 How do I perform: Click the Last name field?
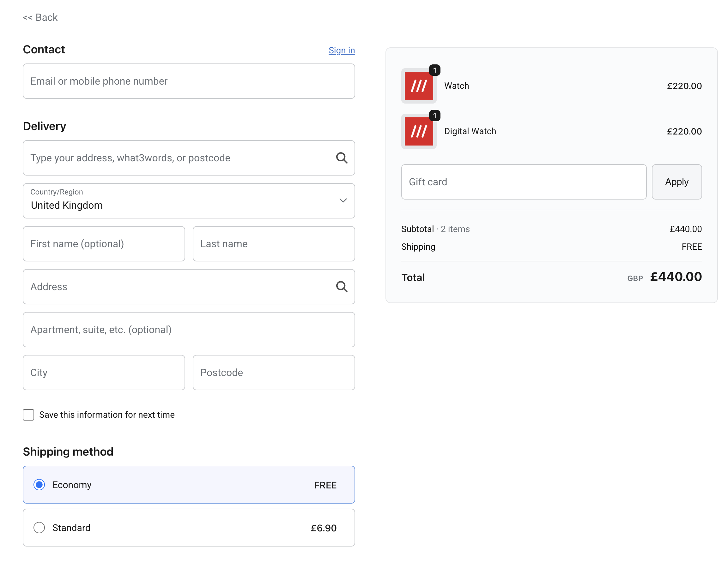pos(274,244)
